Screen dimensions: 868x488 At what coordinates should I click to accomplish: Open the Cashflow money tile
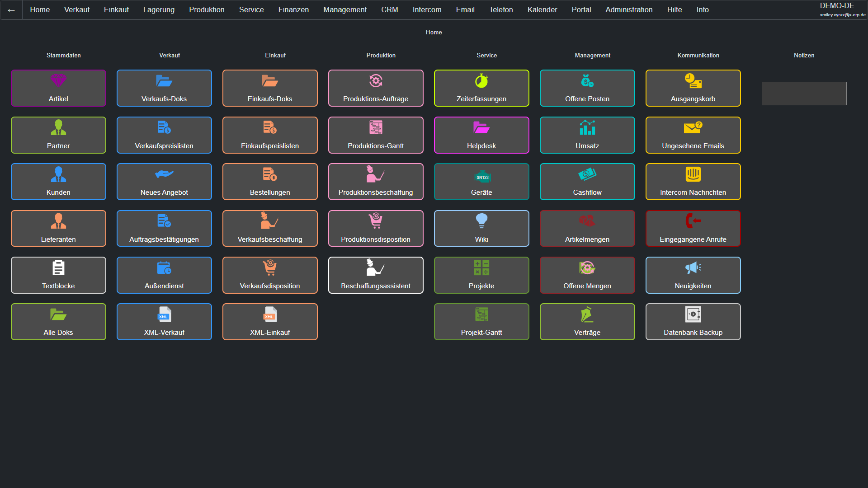(x=587, y=182)
